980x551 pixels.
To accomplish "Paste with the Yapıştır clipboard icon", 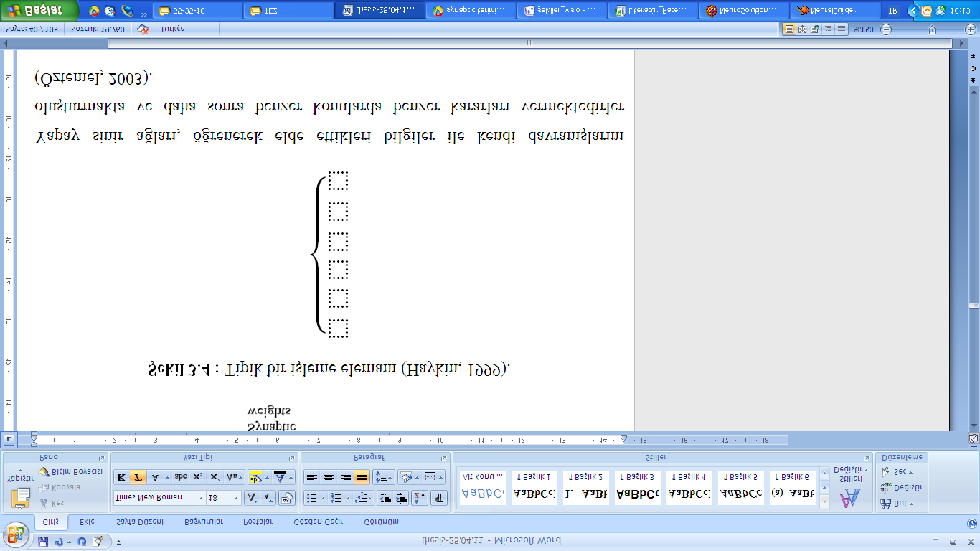I will [20, 498].
